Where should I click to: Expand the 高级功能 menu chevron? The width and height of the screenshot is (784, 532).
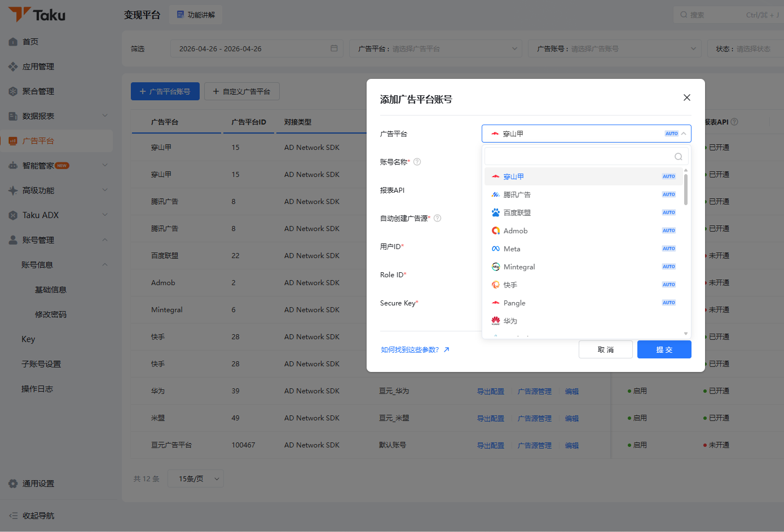(x=105, y=190)
